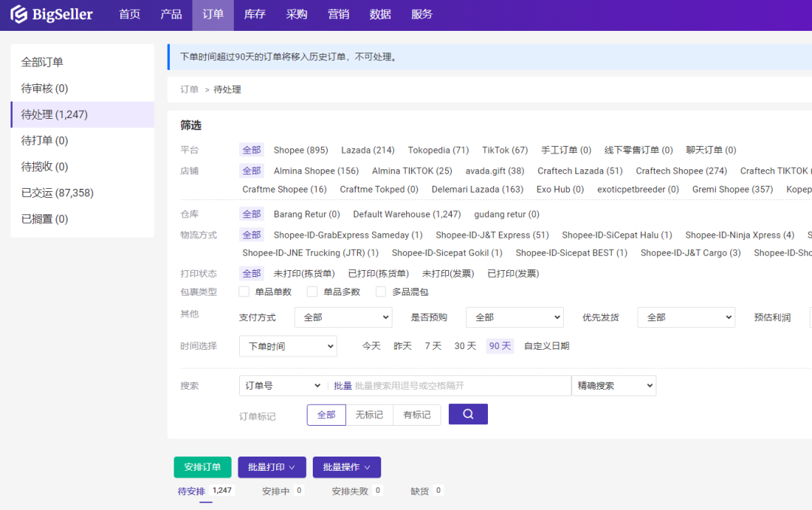Viewport: 812px width, 510px height.
Task: Click the magnifier search button
Action: (468, 414)
